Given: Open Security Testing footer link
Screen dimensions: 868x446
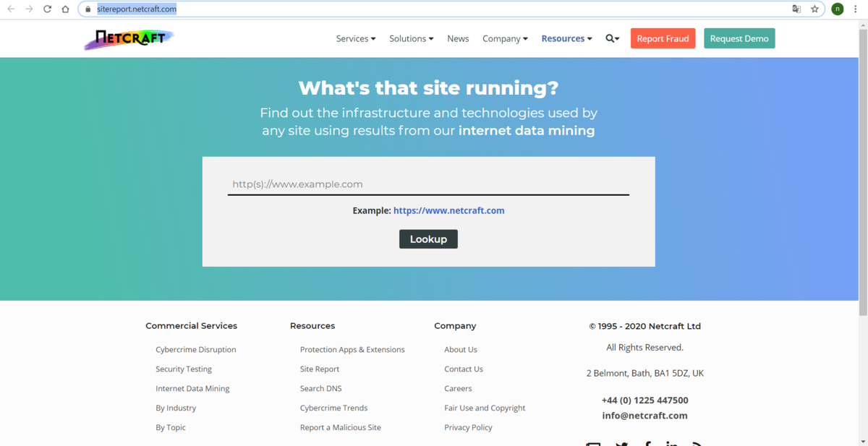Looking at the screenshot, I should pos(184,369).
